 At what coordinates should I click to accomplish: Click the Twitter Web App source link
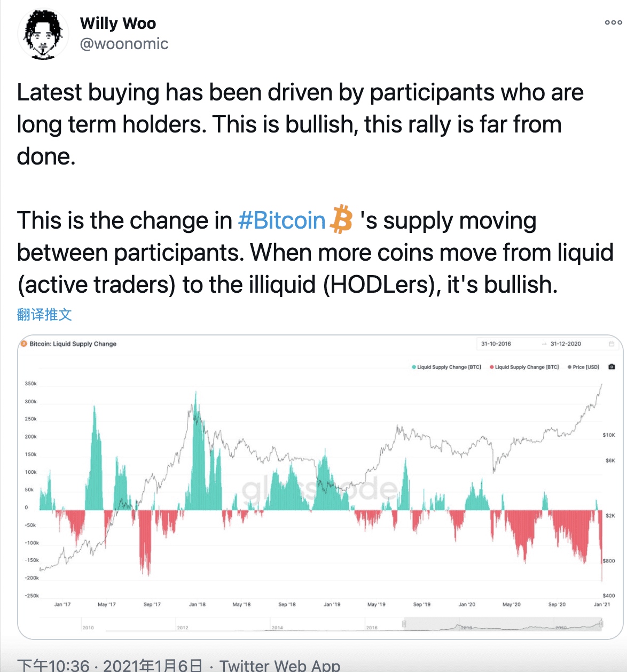pos(280,665)
